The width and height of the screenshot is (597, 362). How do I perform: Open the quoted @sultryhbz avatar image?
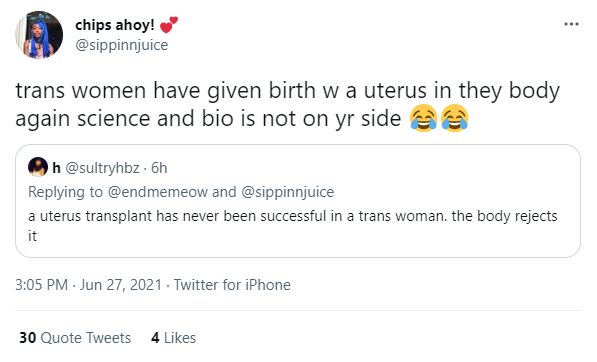[38, 167]
